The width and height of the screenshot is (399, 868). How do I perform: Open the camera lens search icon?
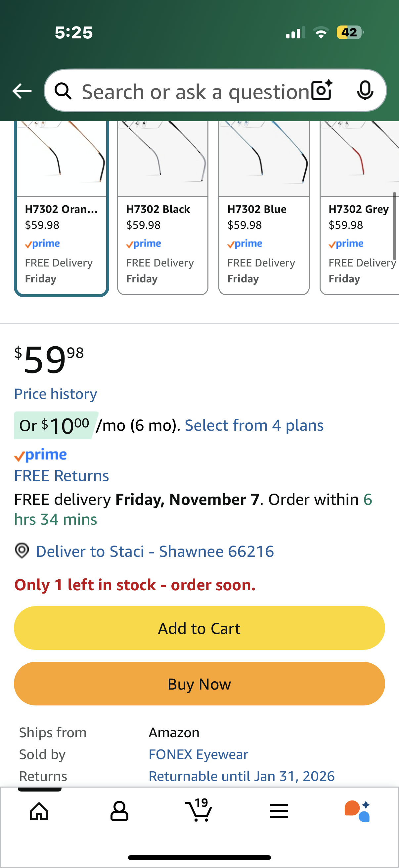point(322,90)
